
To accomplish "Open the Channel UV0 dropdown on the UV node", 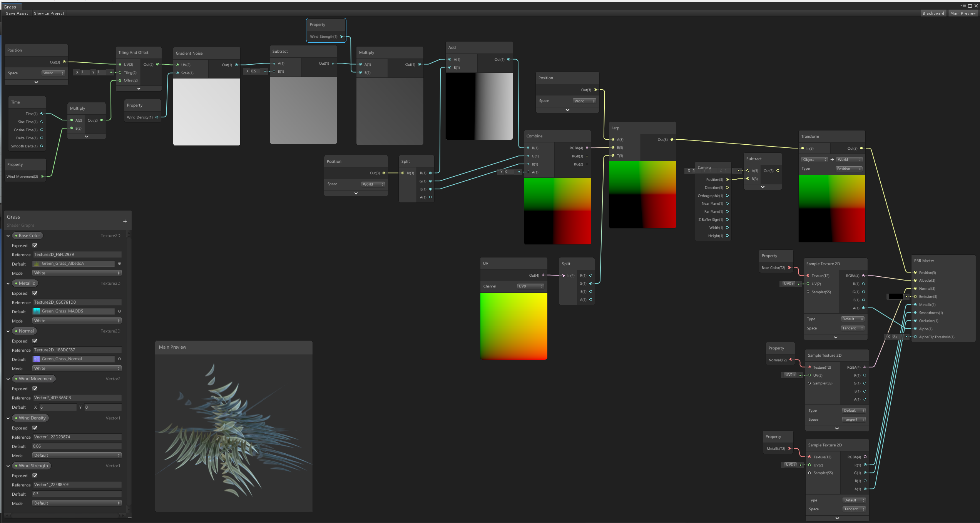I will (x=530, y=286).
